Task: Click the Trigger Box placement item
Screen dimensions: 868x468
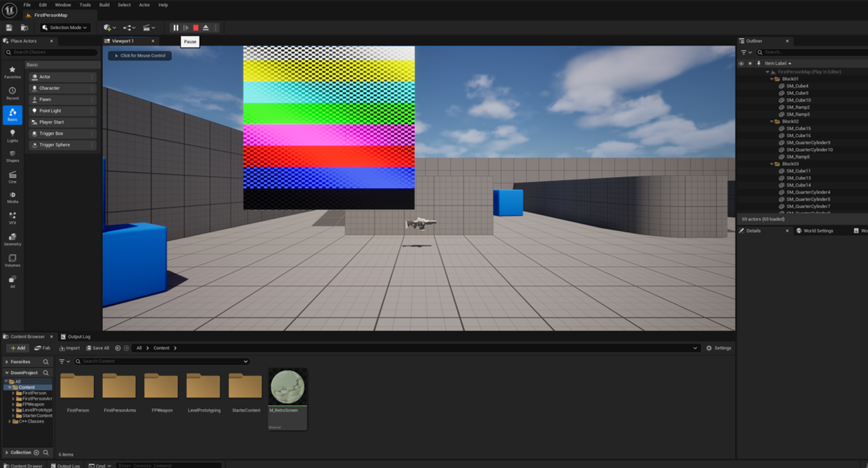Action: 62,133
